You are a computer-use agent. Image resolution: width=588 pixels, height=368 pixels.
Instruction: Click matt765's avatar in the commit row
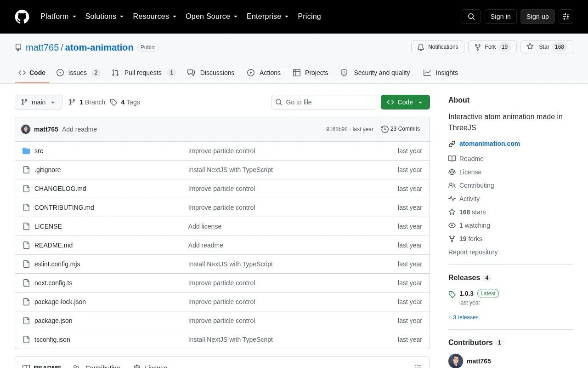tap(26, 129)
